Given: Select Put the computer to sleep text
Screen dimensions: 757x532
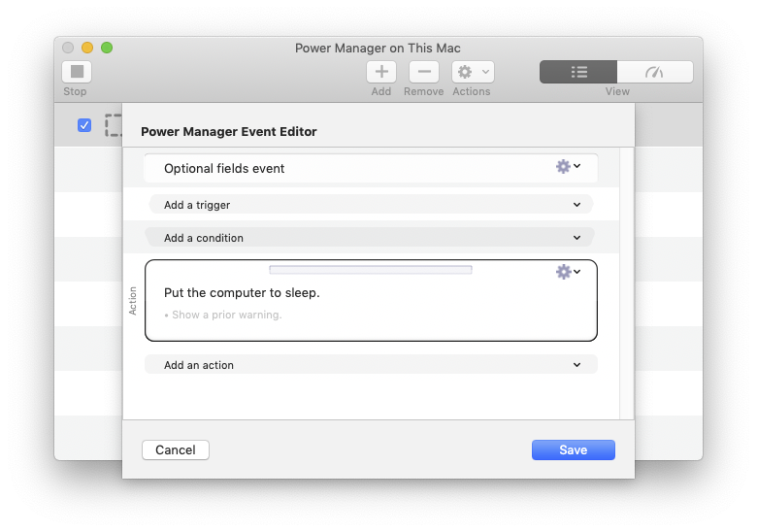Looking at the screenshot, I should pos(242,292).
